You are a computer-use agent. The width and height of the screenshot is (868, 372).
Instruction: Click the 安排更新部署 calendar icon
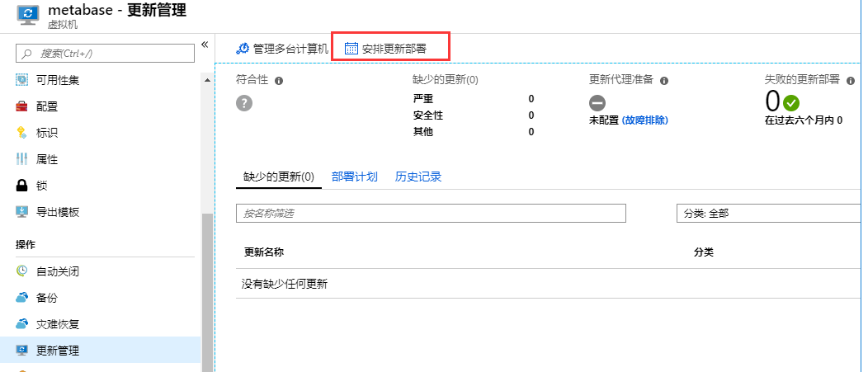tap(351, 49)
